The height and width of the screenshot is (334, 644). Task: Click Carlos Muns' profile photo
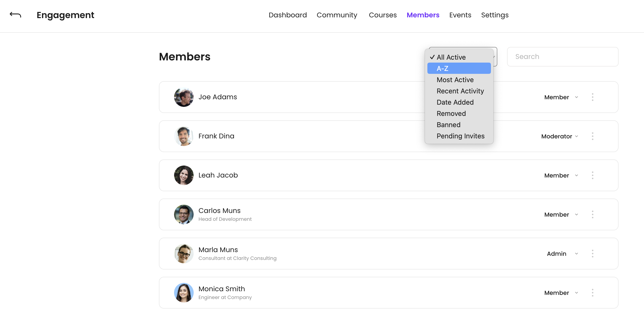point(184,214)
